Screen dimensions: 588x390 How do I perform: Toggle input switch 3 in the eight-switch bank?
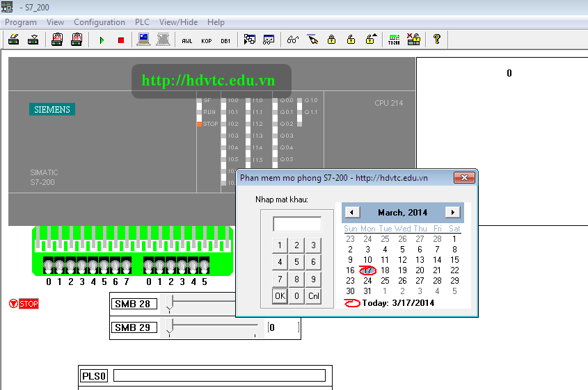(81, 266)
